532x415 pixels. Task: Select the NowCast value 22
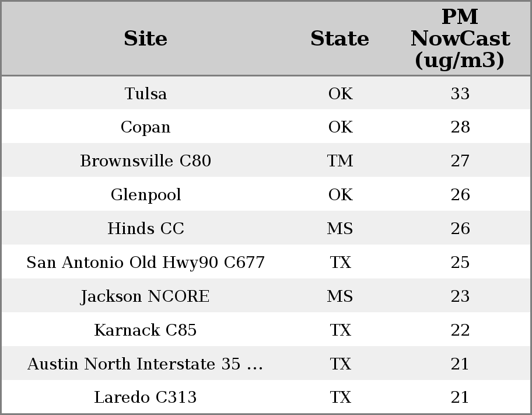click(x=460, y=330)
